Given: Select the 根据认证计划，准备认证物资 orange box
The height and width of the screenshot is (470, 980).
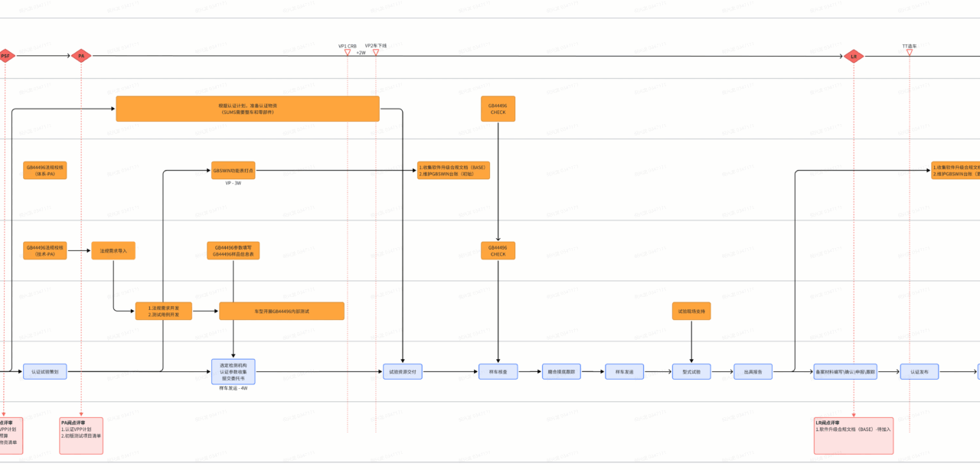Looking at the screenshot, I should point(247,109).
